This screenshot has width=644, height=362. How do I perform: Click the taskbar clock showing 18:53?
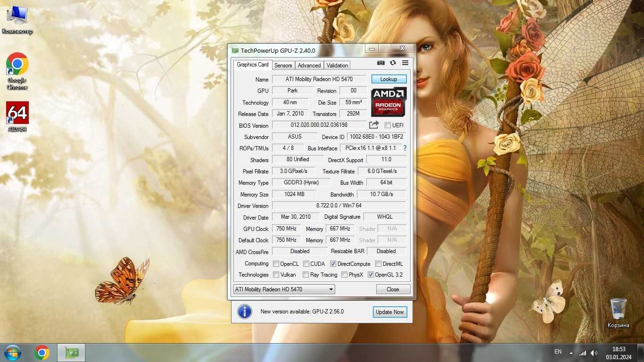(x=619, y=353)
